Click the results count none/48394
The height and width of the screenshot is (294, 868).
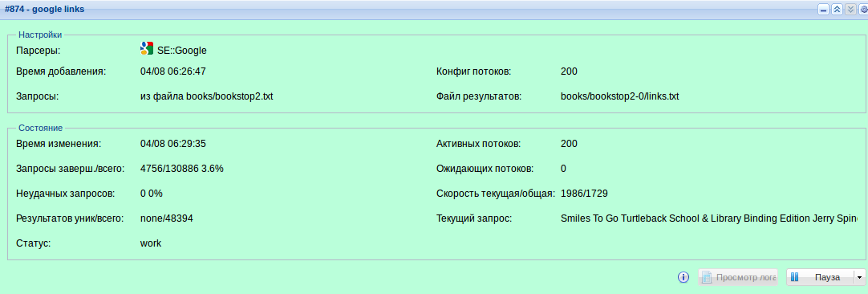167,218
